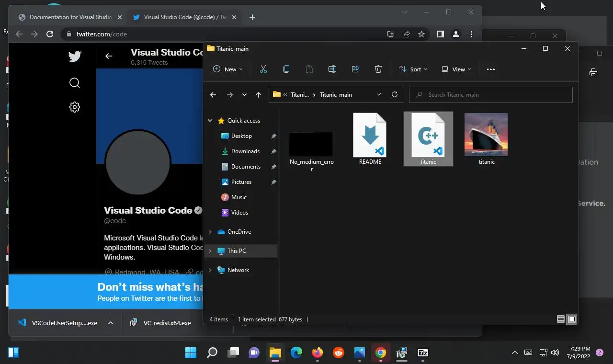Select the No_medium_error file

[311, 151]
